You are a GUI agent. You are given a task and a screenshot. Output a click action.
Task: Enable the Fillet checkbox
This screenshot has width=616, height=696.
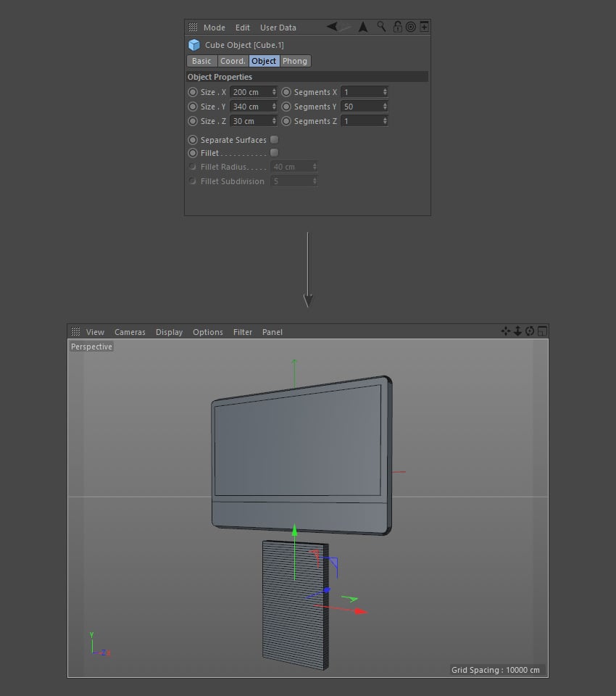point(274,153)
